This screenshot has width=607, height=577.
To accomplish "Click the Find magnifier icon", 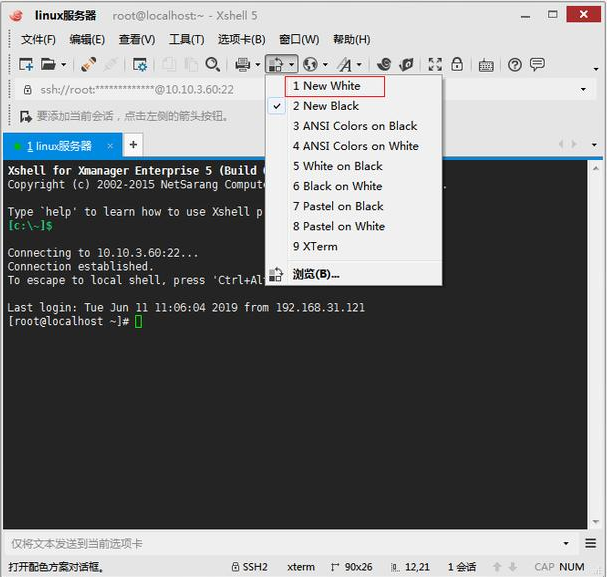I will 213,65.
